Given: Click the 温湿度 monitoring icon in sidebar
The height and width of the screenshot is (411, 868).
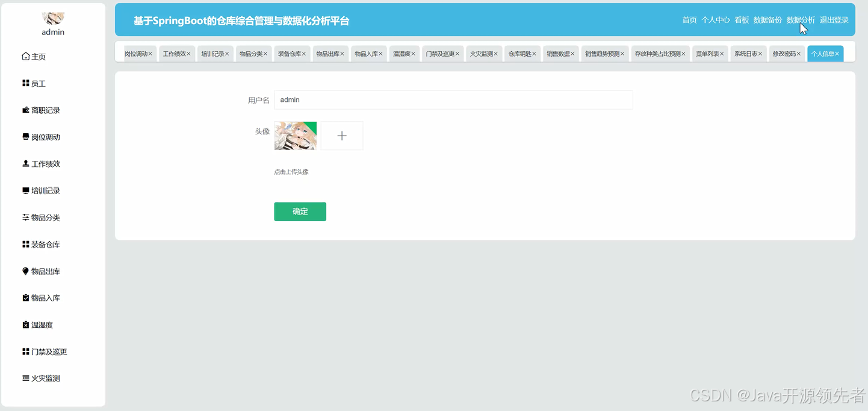Looking at the screenshot, I should pyautogui.click(x=27, y=324).
